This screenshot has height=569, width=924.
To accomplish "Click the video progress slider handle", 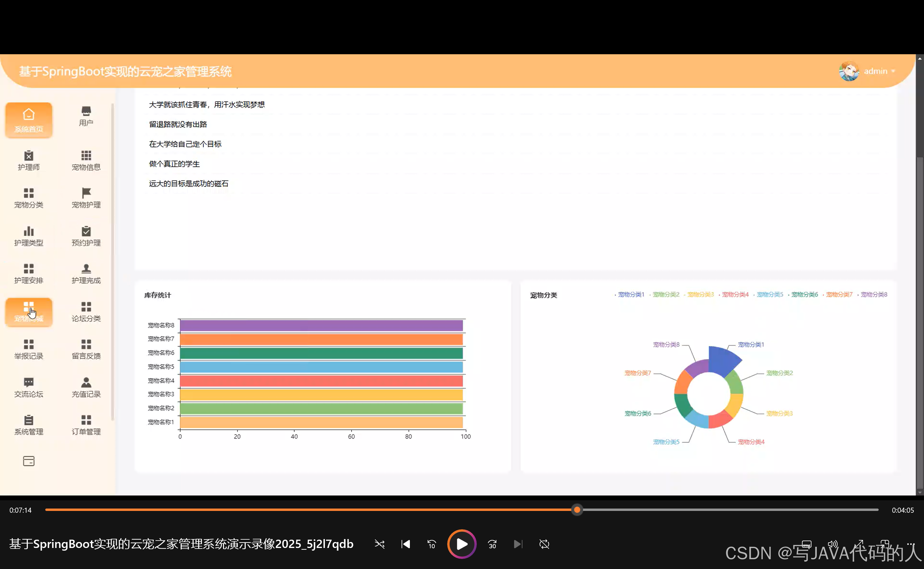I will (577, 510).
